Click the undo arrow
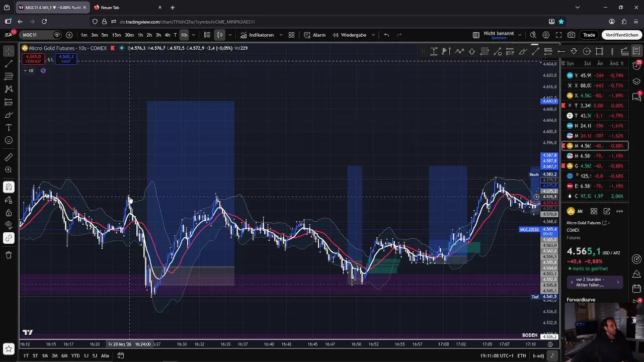 pyautogui.click(x=386, y=35)
